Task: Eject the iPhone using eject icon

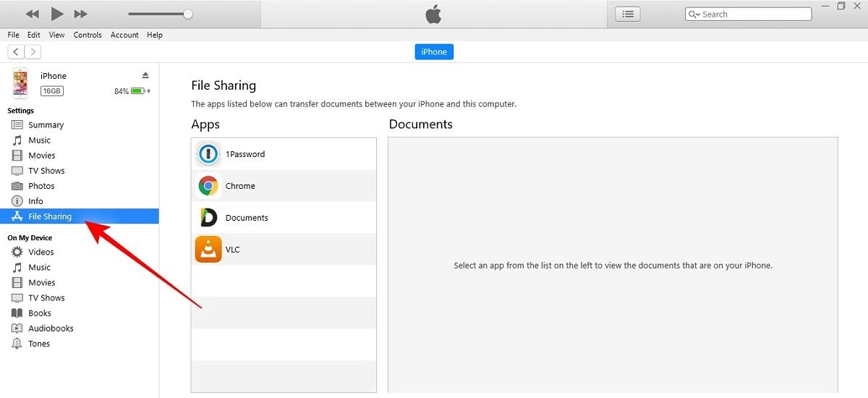Action: (x=145, y=75)
